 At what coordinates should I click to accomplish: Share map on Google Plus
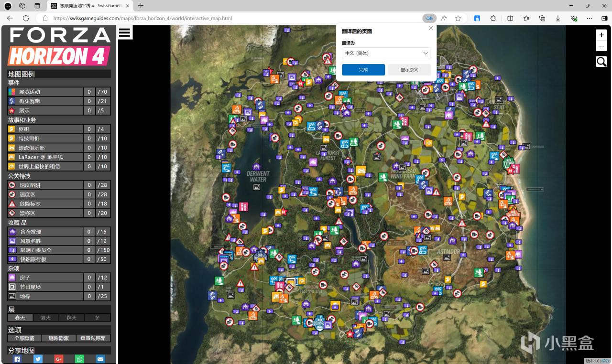click(x=59, y=359)
